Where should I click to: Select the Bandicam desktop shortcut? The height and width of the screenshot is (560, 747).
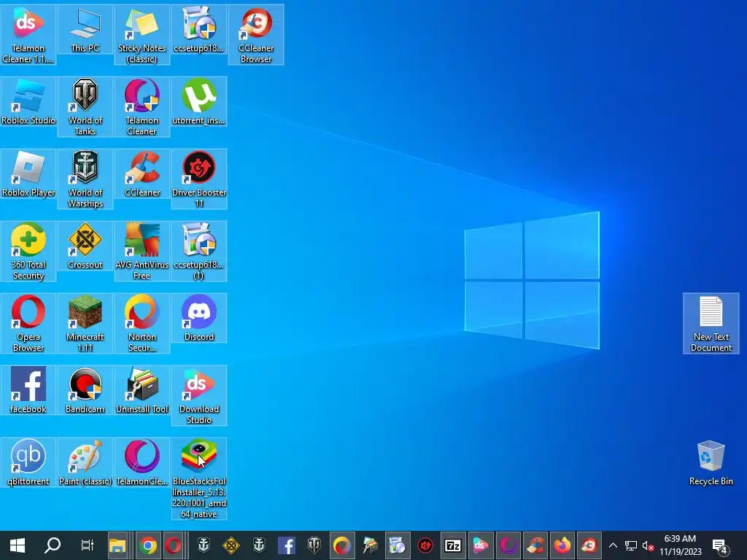[x=85, y=390]
